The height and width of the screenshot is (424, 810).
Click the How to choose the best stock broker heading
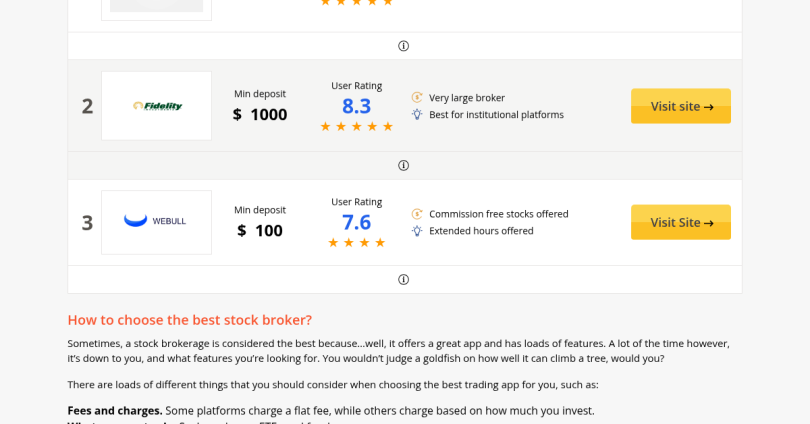(190, 320)
